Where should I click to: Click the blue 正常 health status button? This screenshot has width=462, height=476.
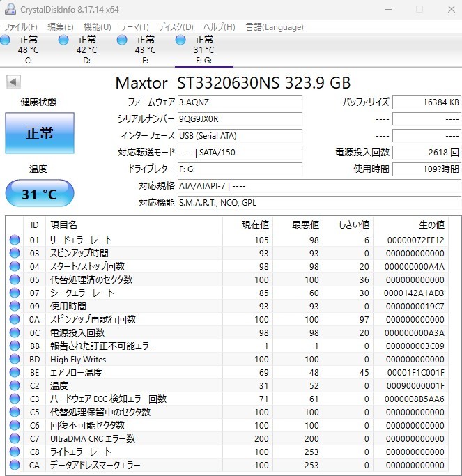[40, 133]
